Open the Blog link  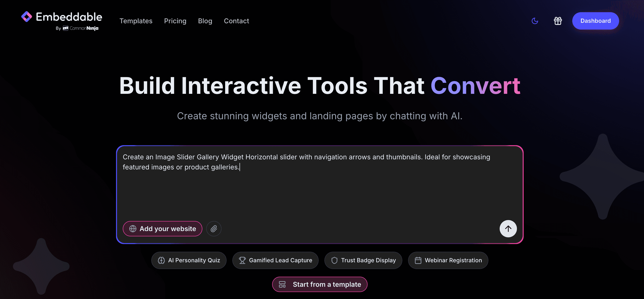tap(205, 21)
